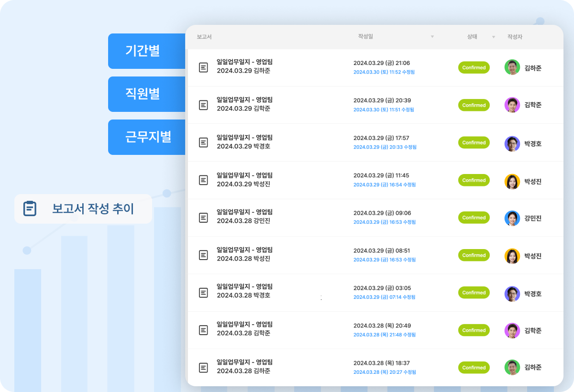Viewport: 574px width, 392px height.
Task: Open the report icon on 2024.03.28 강민진 row
Action: [x=204, y=218]
